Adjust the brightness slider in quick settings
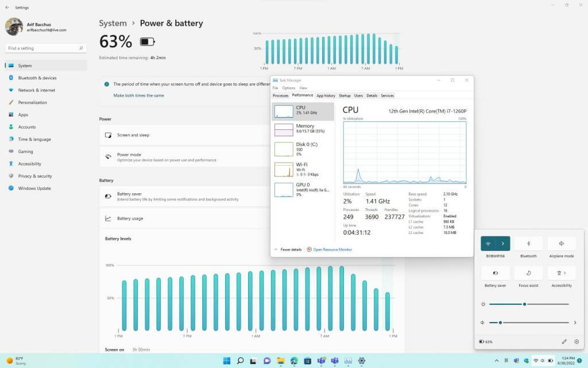588x368 pixels. click(529, 304)
